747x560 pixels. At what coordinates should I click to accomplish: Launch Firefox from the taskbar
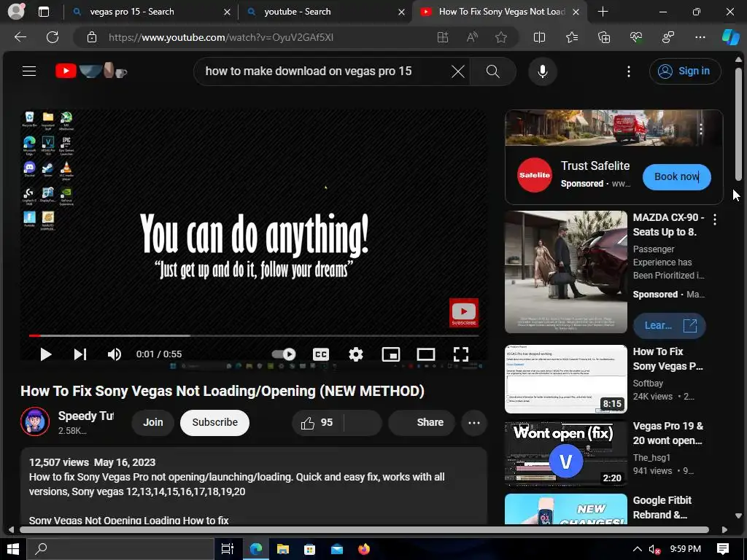tap(364, 549)
